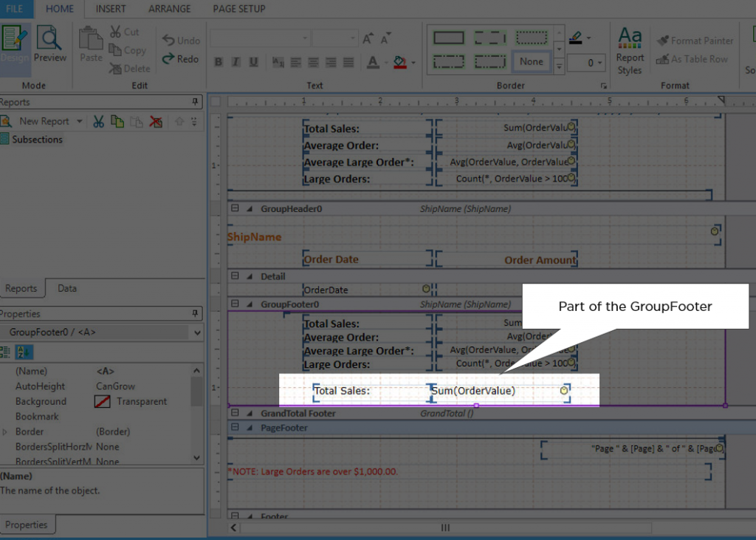Switch to the ARRANGE ribbon tab
This screenshot has width=756, height=540.
point(169,9)
